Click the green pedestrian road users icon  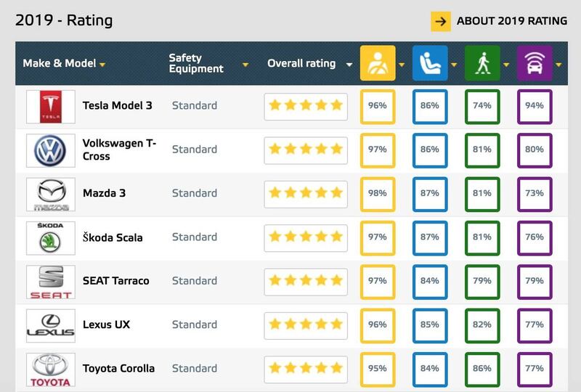click(x=482, y=63)
